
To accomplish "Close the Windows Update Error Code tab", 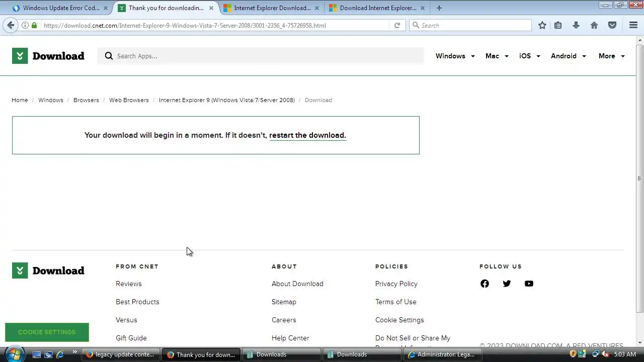I will (105, 8).
